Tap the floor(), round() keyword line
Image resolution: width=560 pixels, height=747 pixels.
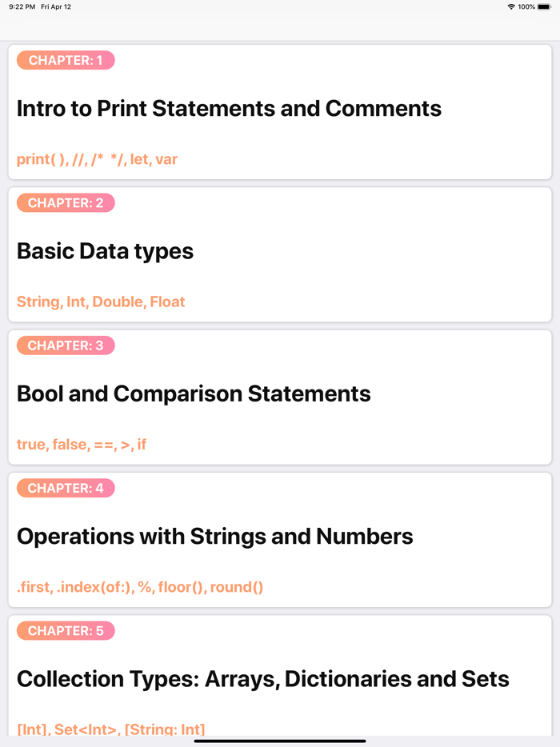214,586
